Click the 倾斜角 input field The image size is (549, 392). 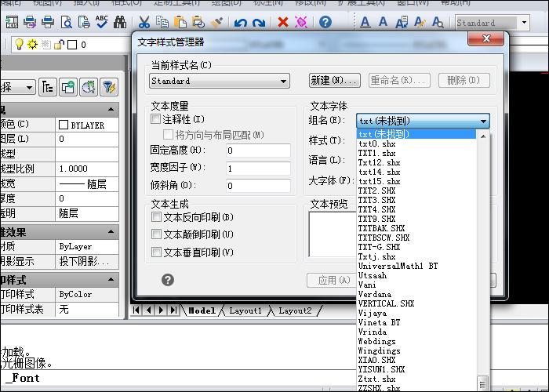pos(258,186)
